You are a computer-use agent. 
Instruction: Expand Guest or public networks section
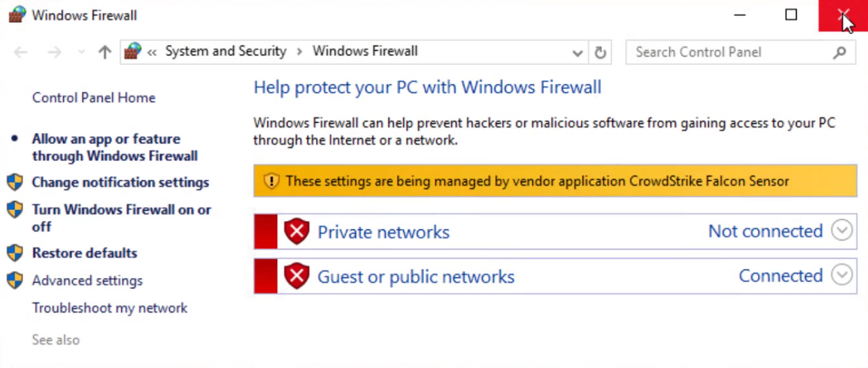point(842,276)
